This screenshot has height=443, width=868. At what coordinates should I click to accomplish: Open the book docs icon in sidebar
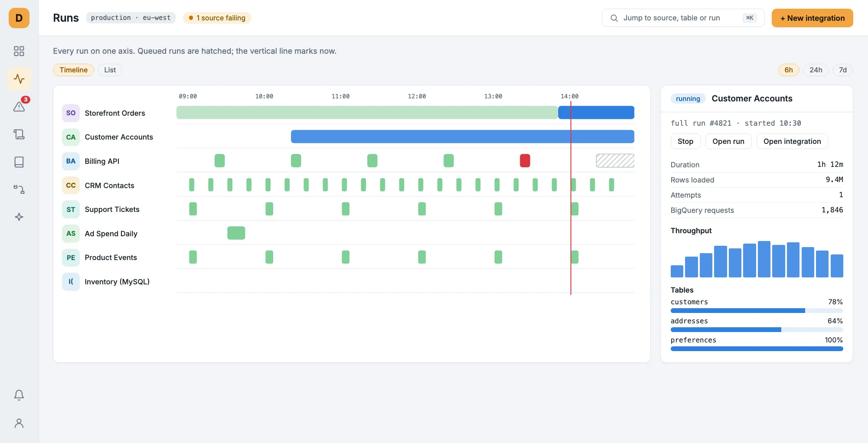[19, 162]
